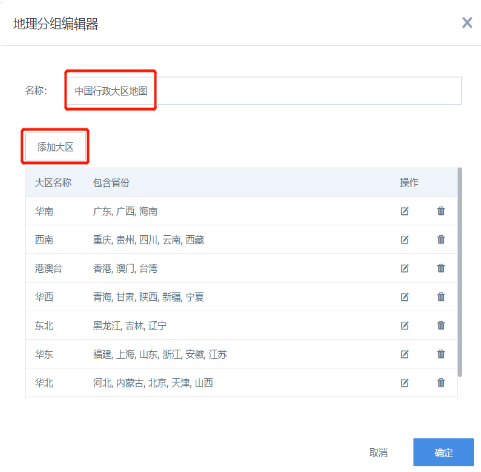The width and height of the screenshot is (481, 472).
Task: Edit the 东北 region entry
Action: point(404,326)
